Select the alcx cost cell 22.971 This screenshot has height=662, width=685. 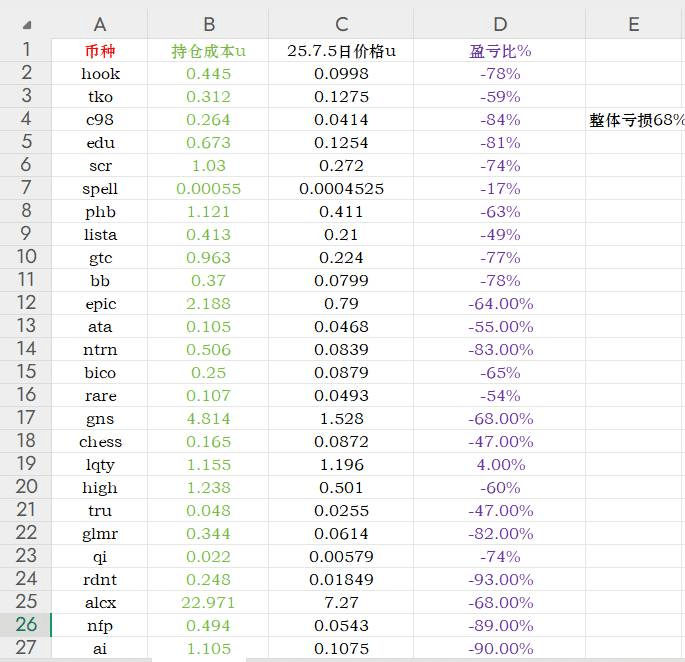208,603
